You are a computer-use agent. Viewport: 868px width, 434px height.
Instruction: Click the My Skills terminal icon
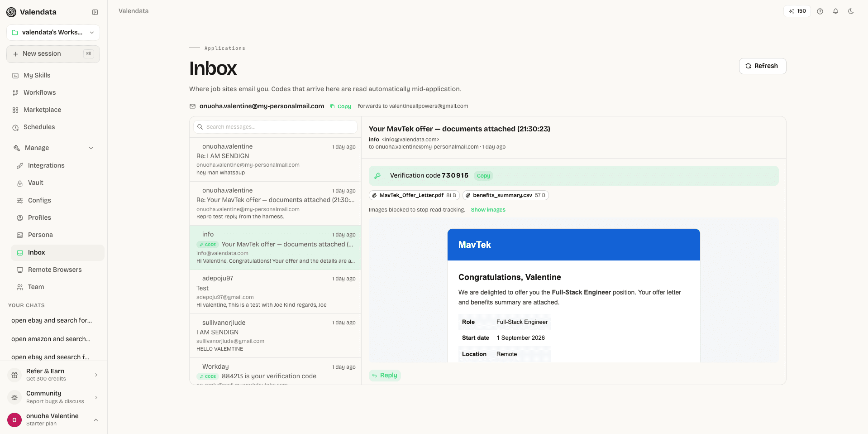coord(15,76)
